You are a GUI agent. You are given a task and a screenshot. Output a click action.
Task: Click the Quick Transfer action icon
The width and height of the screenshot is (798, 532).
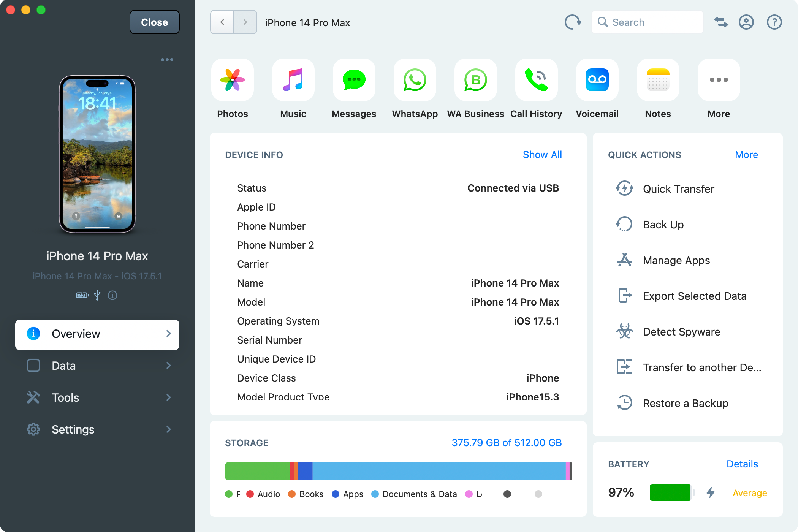[625, 188]
